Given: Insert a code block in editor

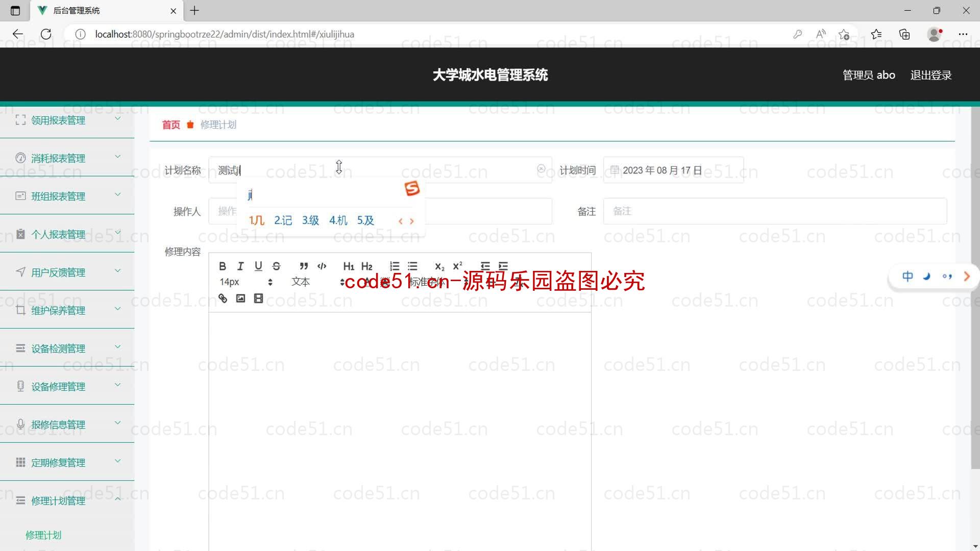Looking at the screenshot, I should [322, 266].
